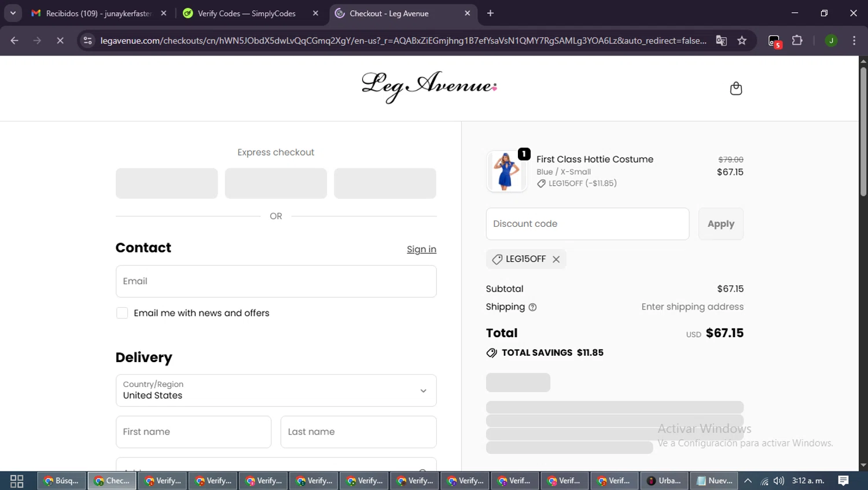Focus the Email input field
The height and width of the screenshot is (490, 868).
[x=276, y=281]
